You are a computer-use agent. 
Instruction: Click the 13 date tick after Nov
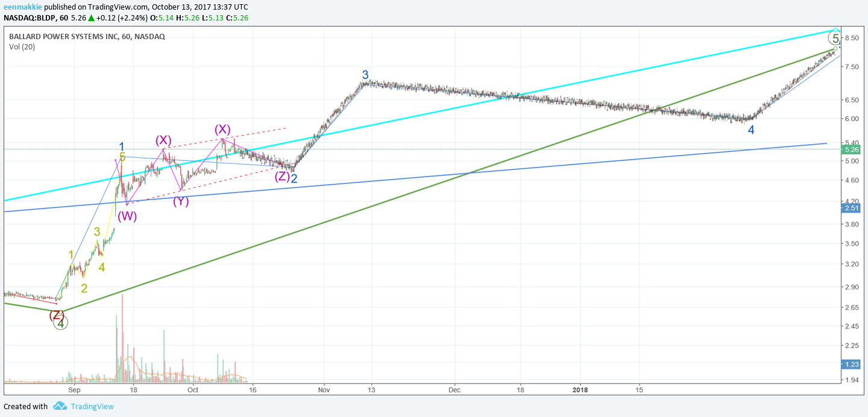371,389
